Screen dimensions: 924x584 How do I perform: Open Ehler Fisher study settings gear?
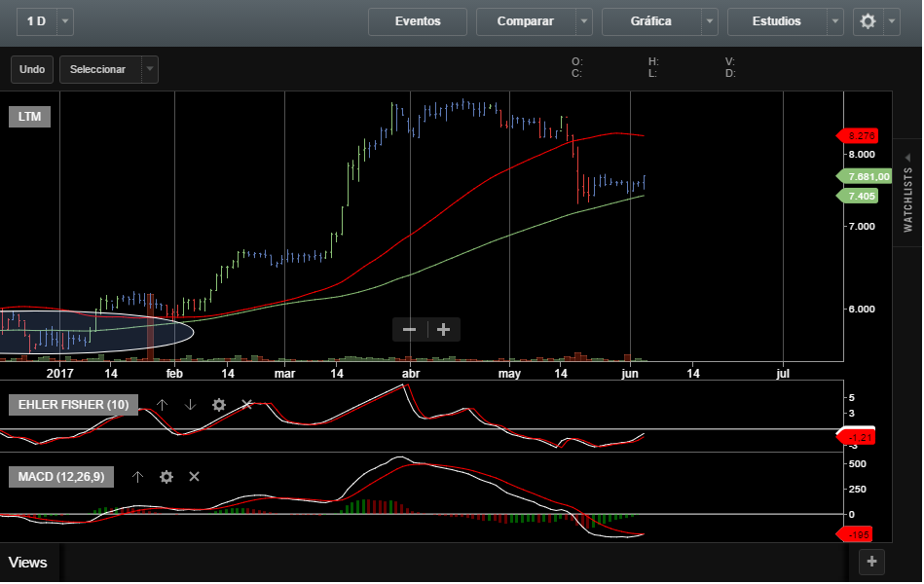pyautogui.click(x=219, y=404)
